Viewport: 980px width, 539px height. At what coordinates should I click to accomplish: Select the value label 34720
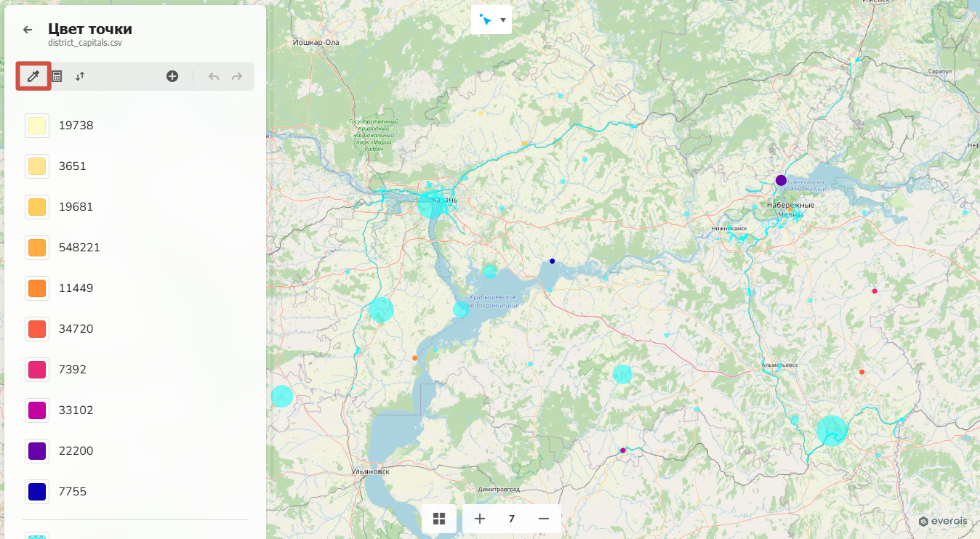coord(76,329)
